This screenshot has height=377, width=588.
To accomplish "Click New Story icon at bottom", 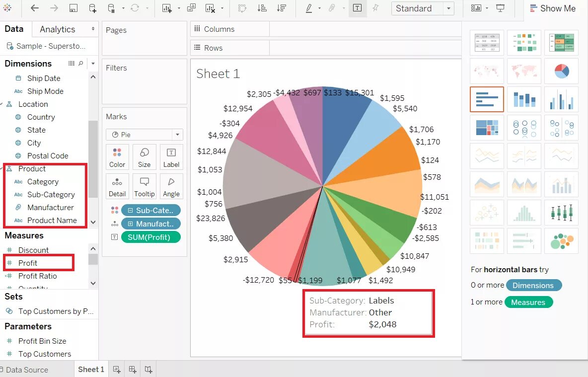I will click(148, 370).
